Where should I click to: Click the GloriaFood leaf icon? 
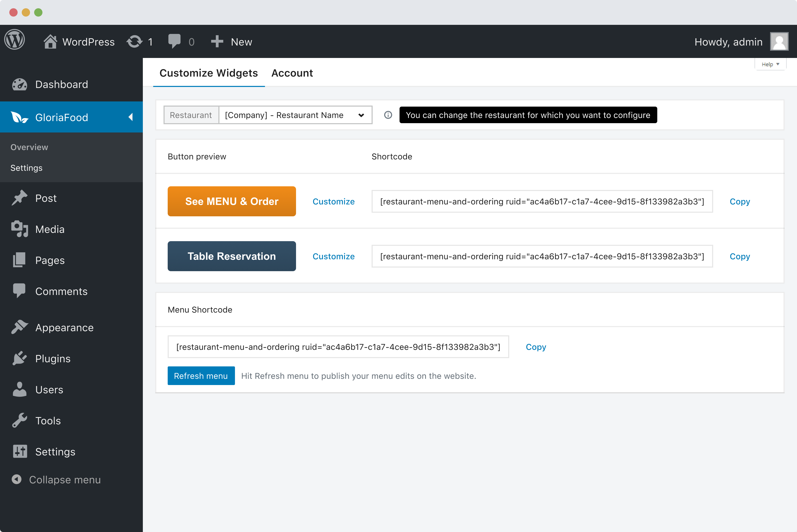point(20,117)
